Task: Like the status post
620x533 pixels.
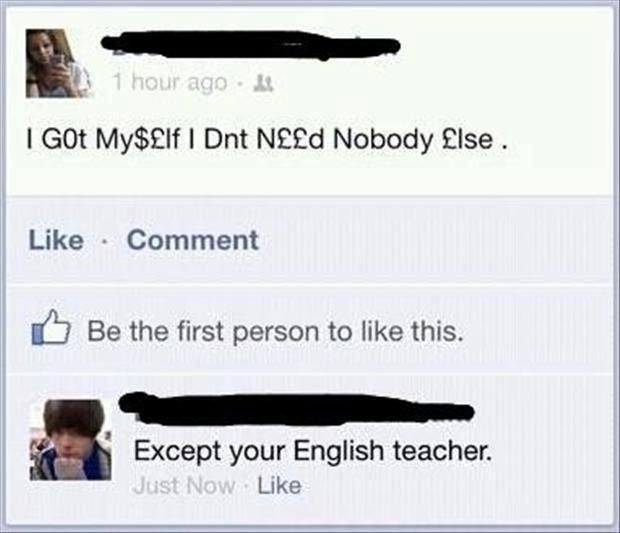Action: (56, 240)
